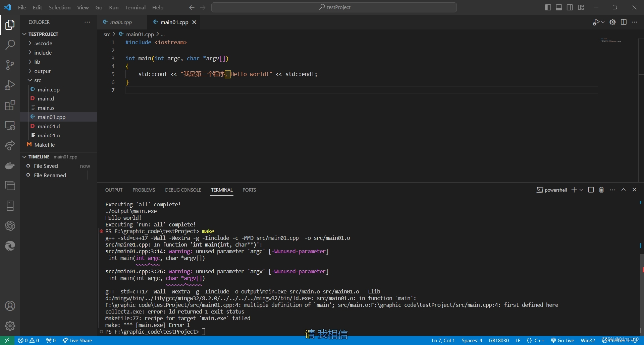Open the Edge browser tools icon
The height and width of the screenshot is (345, 644).
[x=10, y=246]
